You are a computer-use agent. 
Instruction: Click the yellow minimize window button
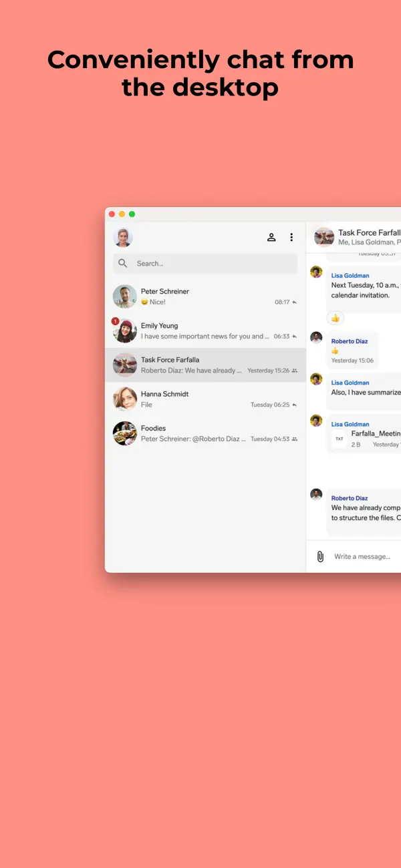(122, 214)
